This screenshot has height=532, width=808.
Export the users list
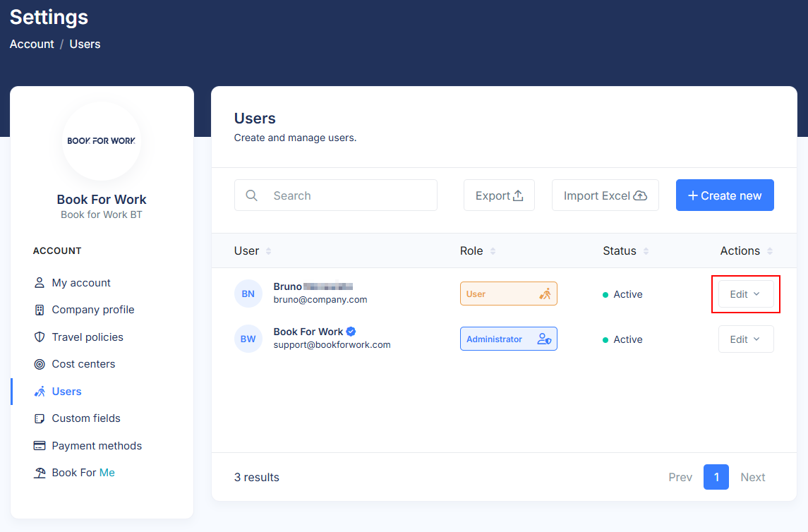point(499,195)
